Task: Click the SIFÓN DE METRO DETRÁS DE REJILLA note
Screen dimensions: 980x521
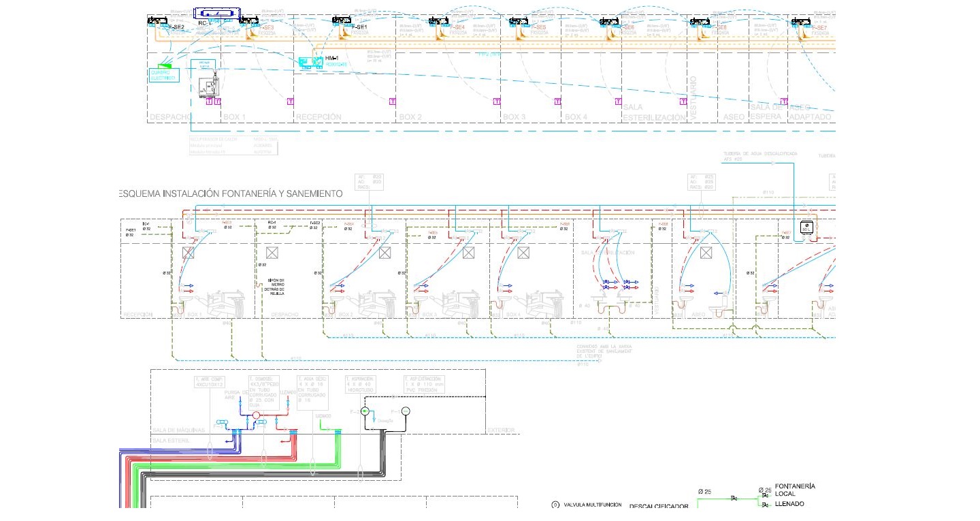Action: click(276, 286)
